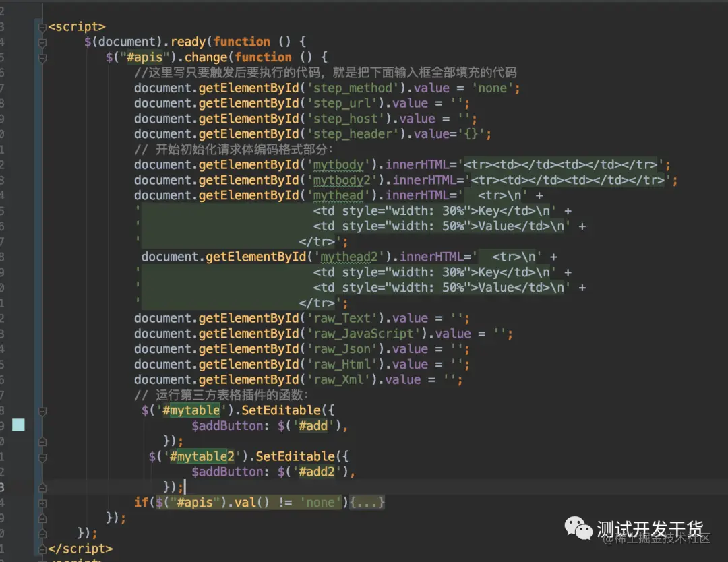Expand the plus fold marker on the if($("#apis").val() line
728x562 pixels.
(x=42, y=503)
